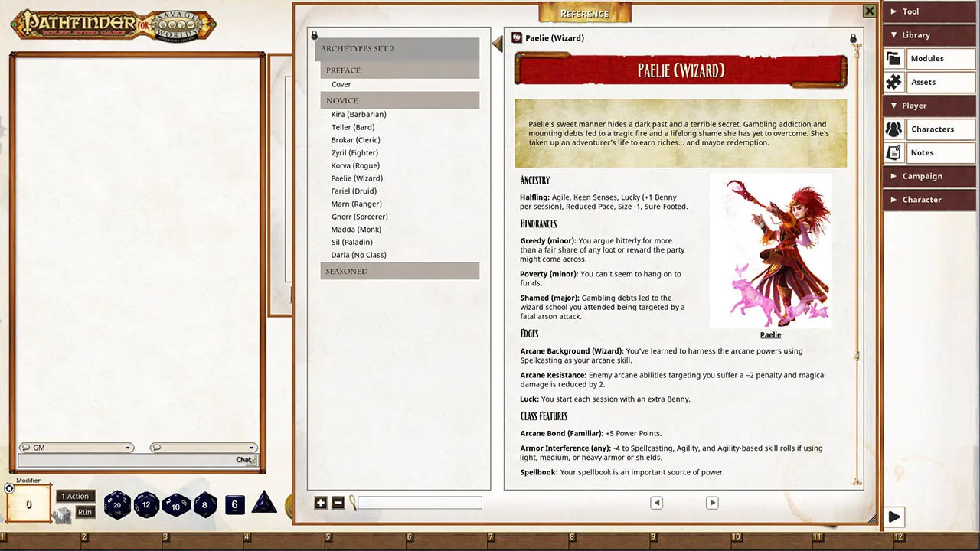Click the play arrow below the sidebar

click(x=894, y=517)
